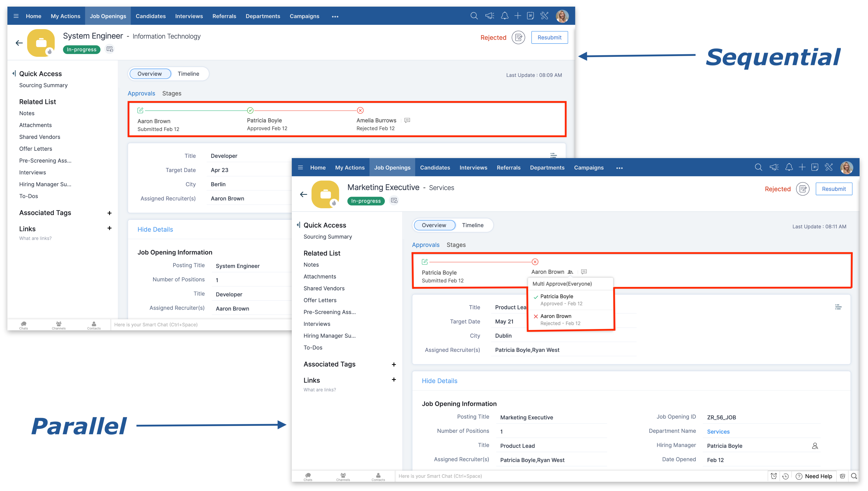Collapse the Quick Access sidebar in Marketing window
868x491 pixels.
coord(298,225)
